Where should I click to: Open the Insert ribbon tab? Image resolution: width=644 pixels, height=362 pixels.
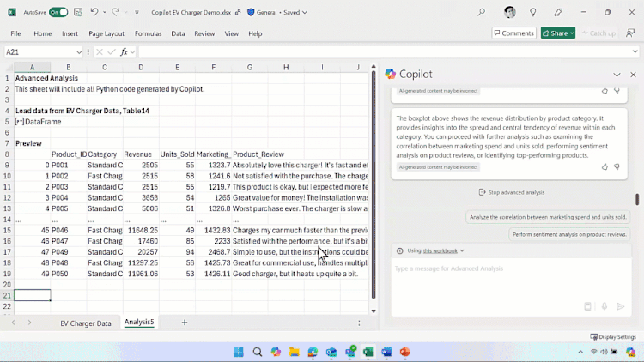[70, 33]
